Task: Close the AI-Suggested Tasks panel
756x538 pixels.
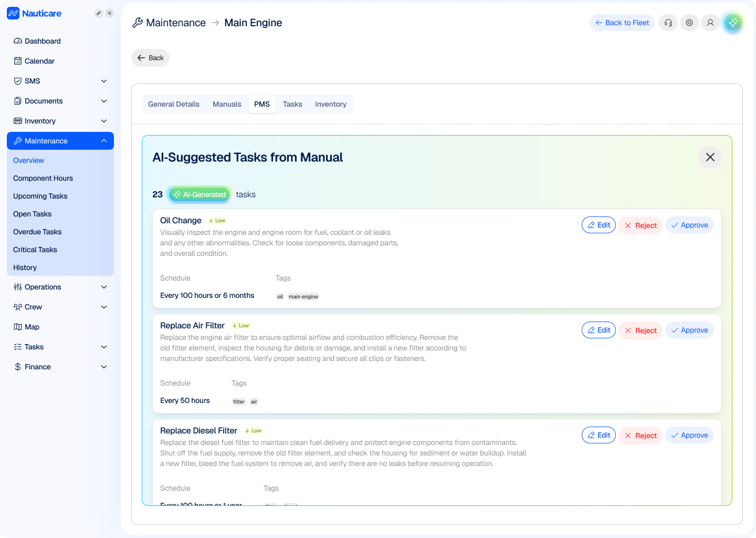Action: 710,157
